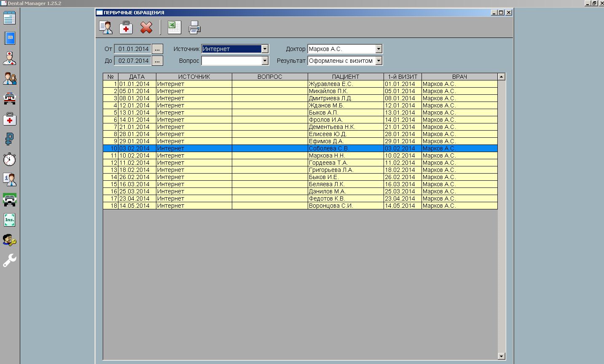Image resolution: width=604 pixels, height=364 pixels.
Task: Click the '...' button beside the До date
Action: [157, 61]
